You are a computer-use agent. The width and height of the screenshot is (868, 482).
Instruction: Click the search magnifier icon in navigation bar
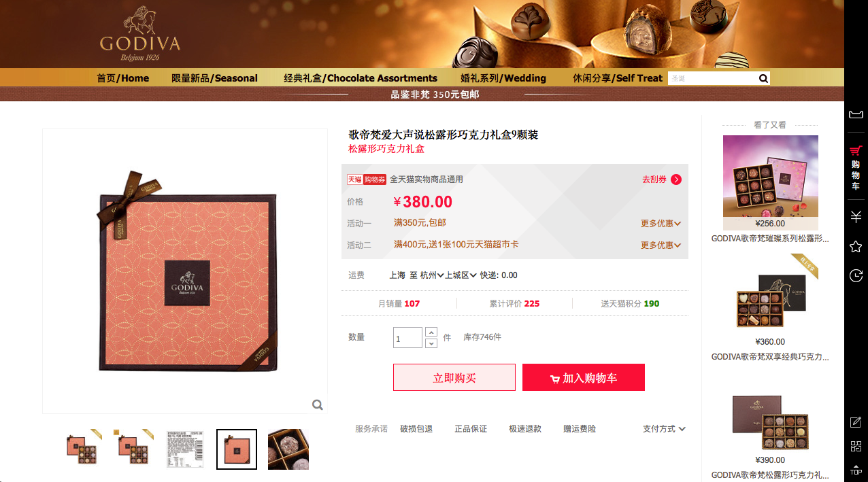click(x=763, y=78)
